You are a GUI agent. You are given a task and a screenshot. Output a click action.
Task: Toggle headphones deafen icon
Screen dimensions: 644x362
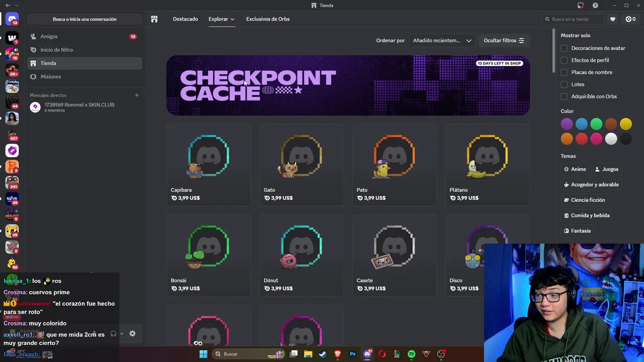click(x=113, y=333)
